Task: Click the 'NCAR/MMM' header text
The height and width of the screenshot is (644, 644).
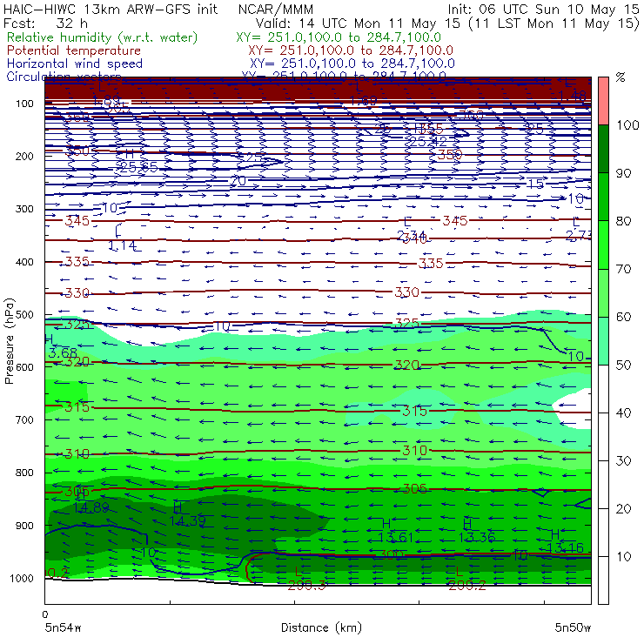Action: click(276, 10)
